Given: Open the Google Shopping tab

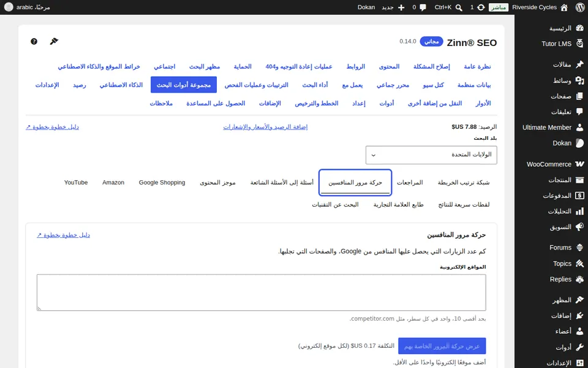Looking at the screenshot, I should [162, 183].
